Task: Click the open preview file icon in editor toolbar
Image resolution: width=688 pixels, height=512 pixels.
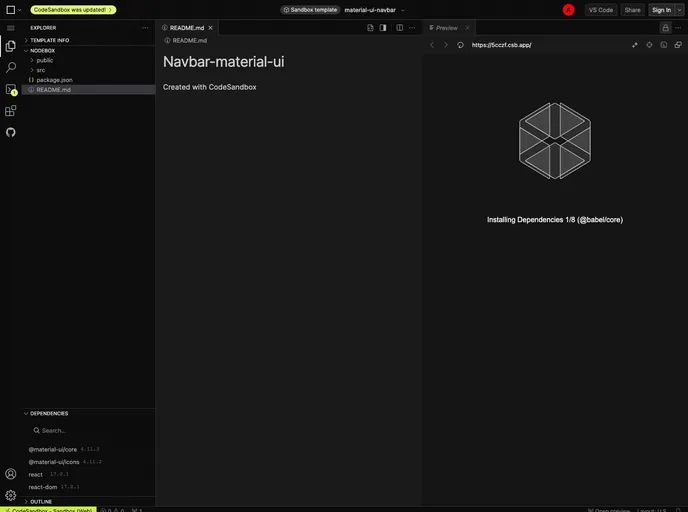Action: coord(370,28)
